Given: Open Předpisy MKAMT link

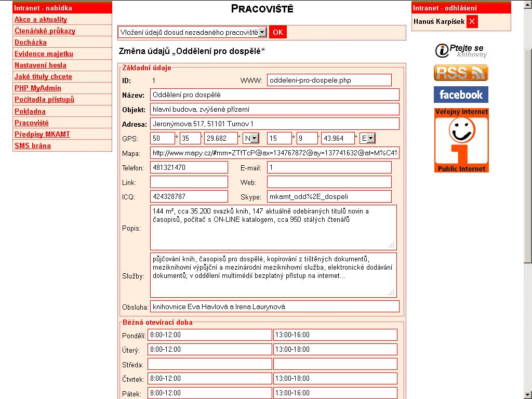Looking at the screenshot, I should pyautogui.click(x=42, y=134).
